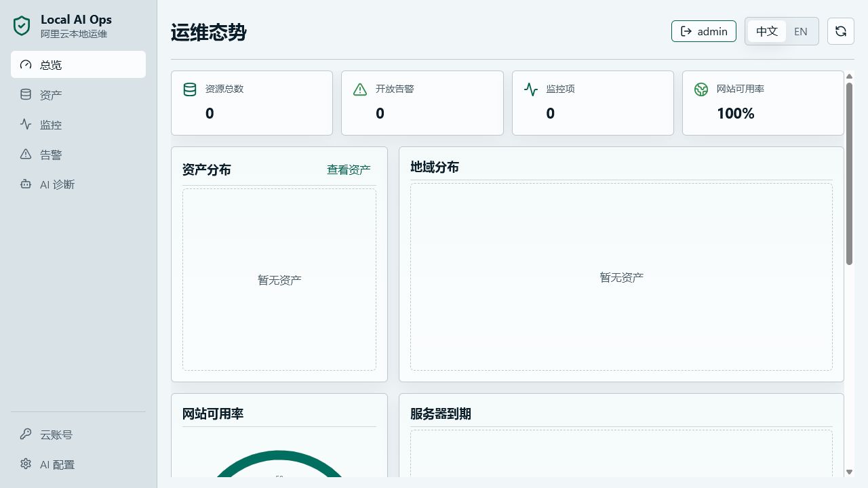Click the robot icon beside AI 诊断

point(26,184)
